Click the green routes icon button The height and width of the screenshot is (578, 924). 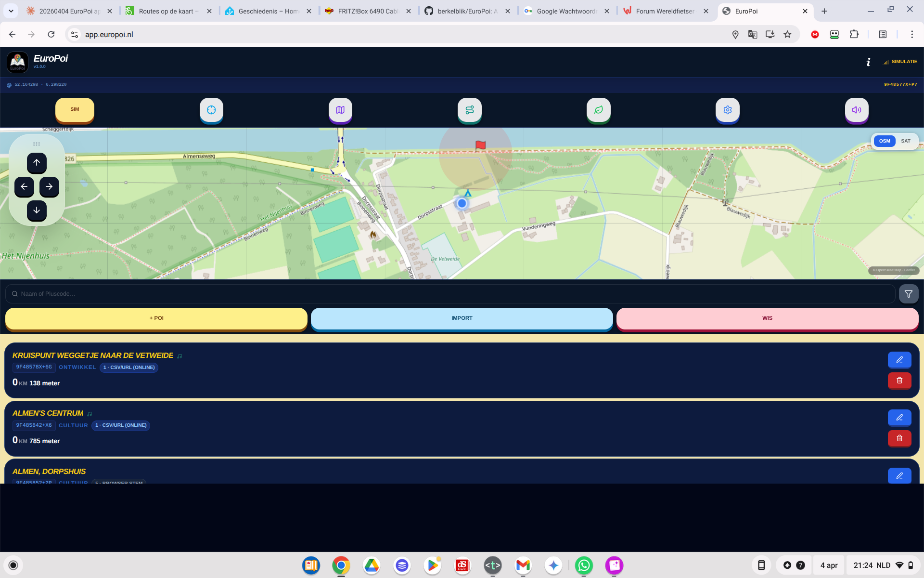pyautogui.click(x=469, y=110)
